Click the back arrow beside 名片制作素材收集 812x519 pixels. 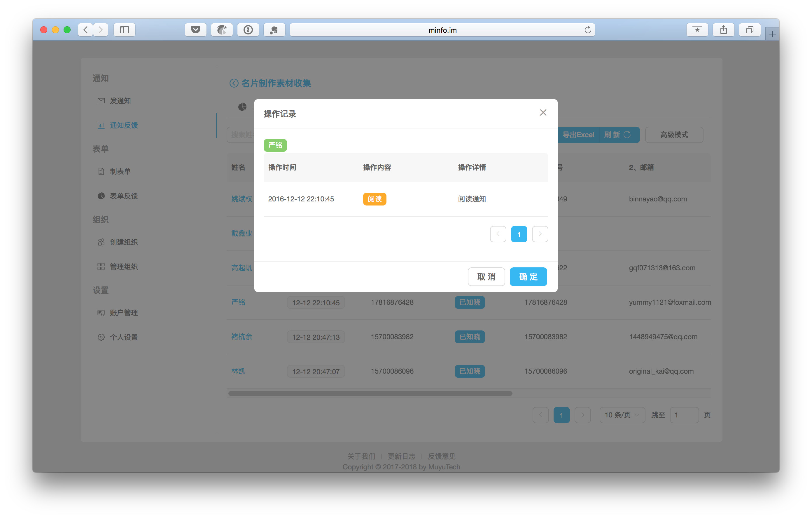234,83
